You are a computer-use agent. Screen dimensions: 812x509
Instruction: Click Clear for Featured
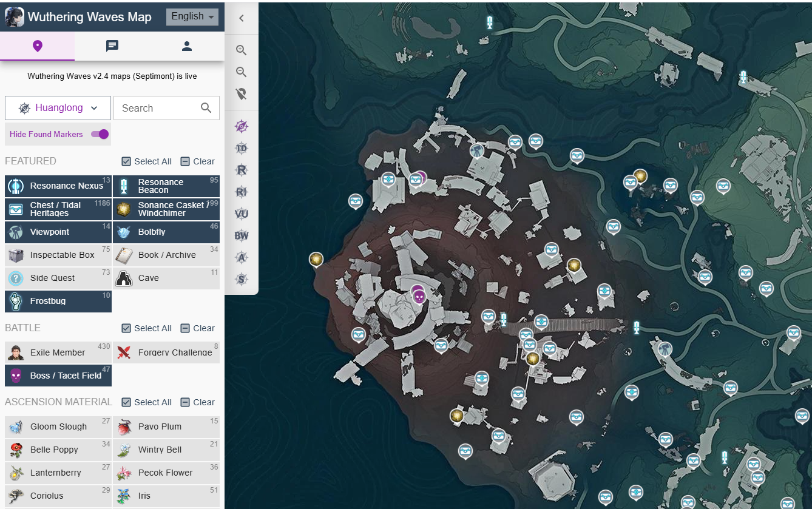198,161
